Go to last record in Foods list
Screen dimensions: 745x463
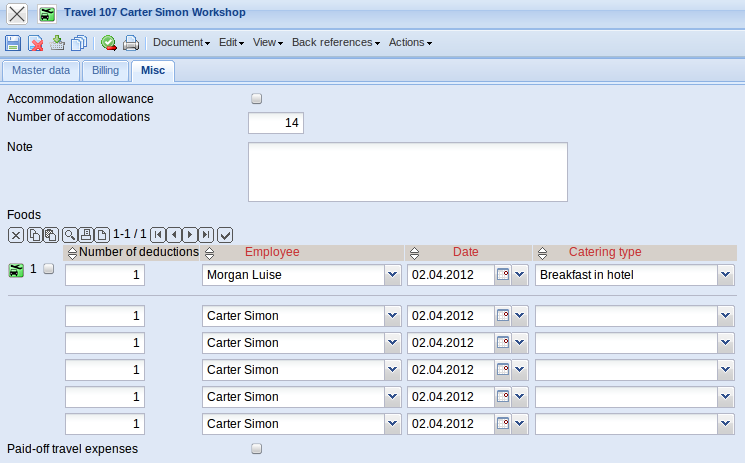pos(205,234)
